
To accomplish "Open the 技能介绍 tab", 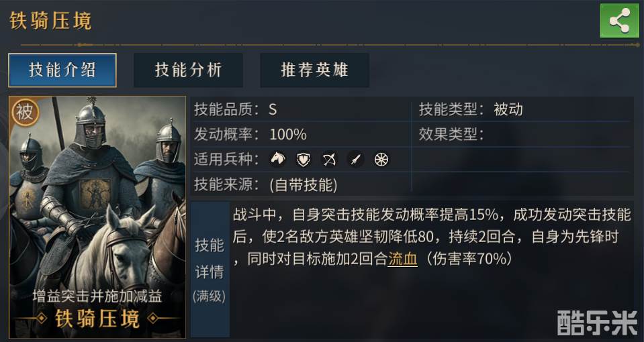I will click(x=62, y=70).
